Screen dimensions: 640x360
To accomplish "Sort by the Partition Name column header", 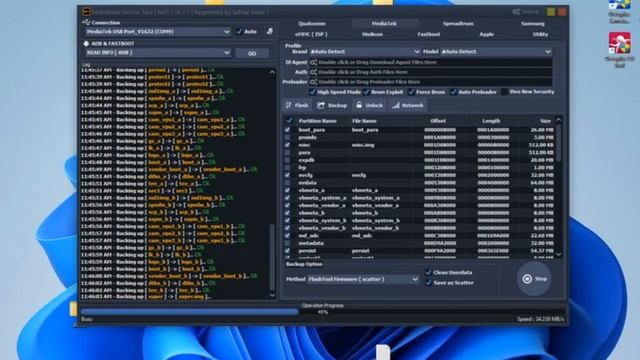I will [x=318, y=121].
